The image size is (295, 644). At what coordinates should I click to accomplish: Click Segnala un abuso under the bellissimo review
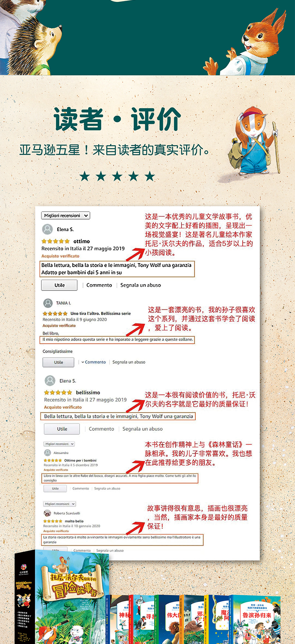pos(142,429)
